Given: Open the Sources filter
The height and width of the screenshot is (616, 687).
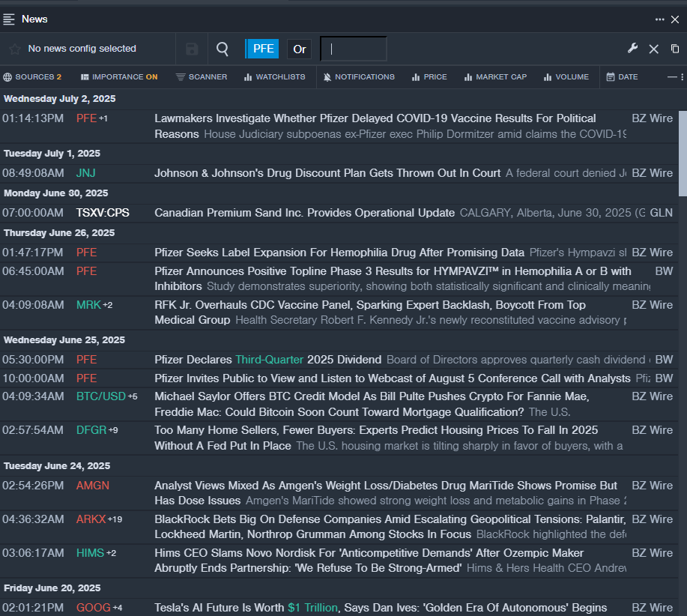Looking at the screenshot, I should 32,77.
